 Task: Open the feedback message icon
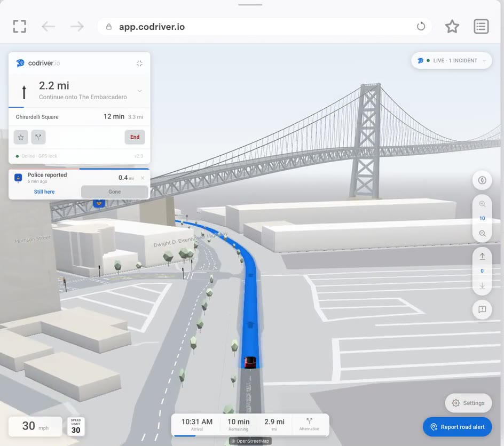482,309
